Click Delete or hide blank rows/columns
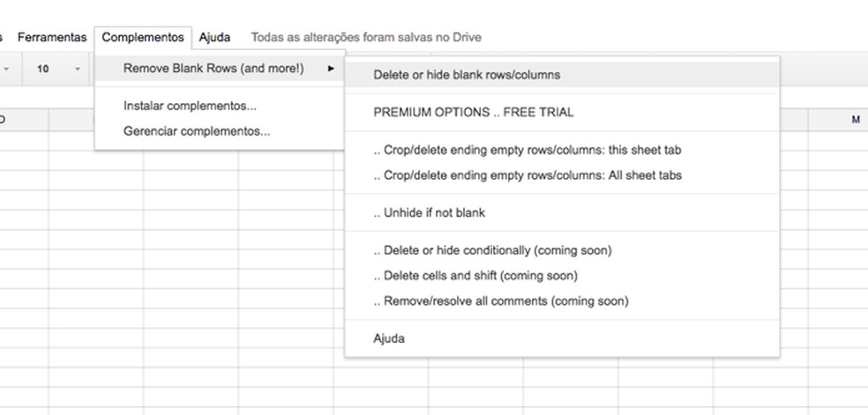Viewport: 868px width, 415px height. click(x=467, y=75)
